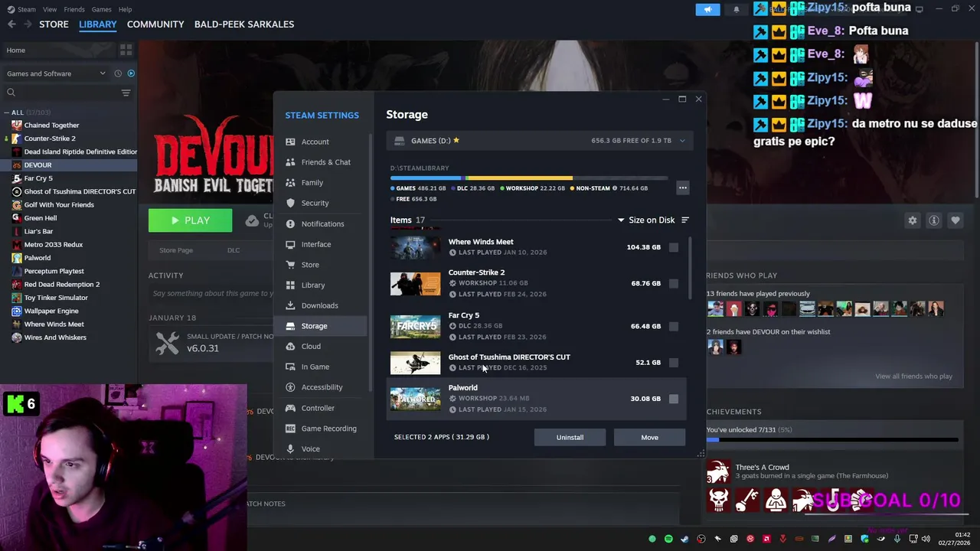Click the library search field

(61, 93)
